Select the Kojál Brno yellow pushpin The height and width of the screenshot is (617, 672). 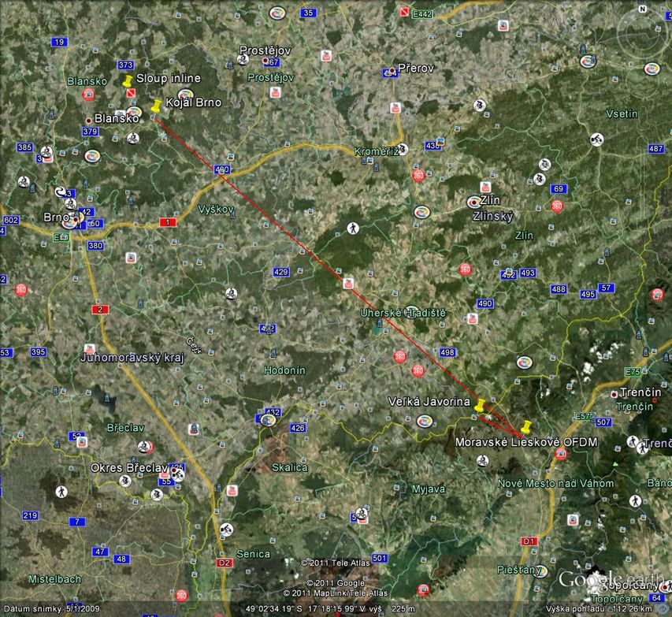pyautogui.click(x=155, y=106)
